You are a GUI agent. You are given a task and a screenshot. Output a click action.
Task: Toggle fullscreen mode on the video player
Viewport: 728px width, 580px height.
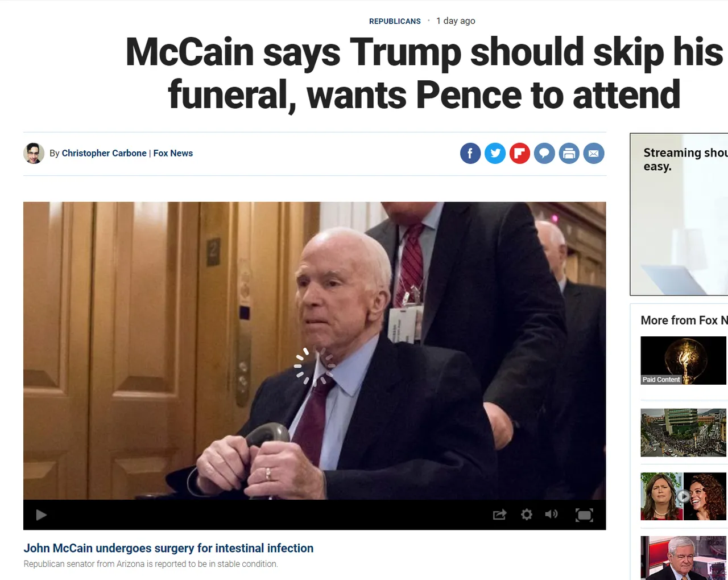[584, 515]
